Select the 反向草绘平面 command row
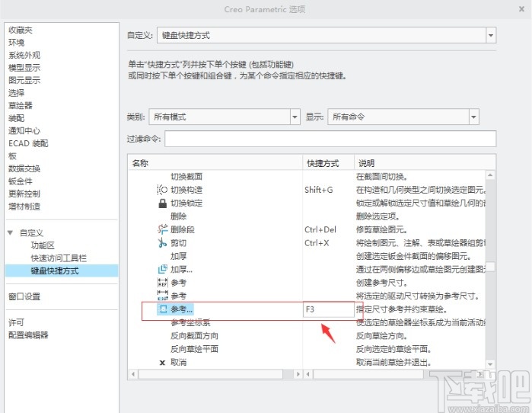The image size is (532, 413). (194, 349)
